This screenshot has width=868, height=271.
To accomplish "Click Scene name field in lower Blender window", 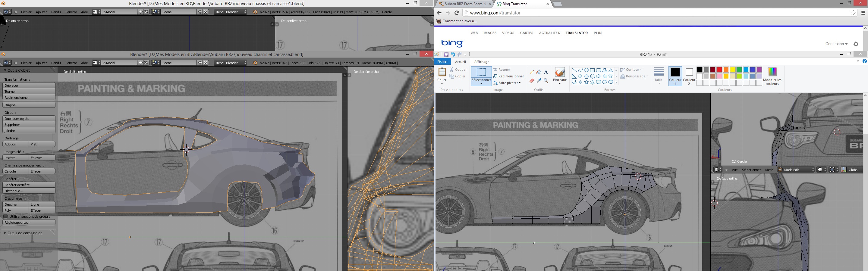I will [179, 63].
